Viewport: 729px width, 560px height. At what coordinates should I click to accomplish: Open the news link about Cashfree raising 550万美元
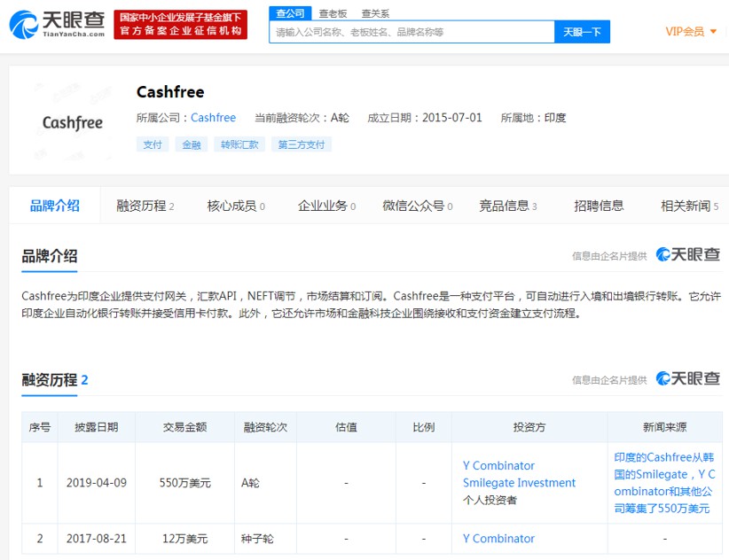pyautogui.click(x=664, y=483)
